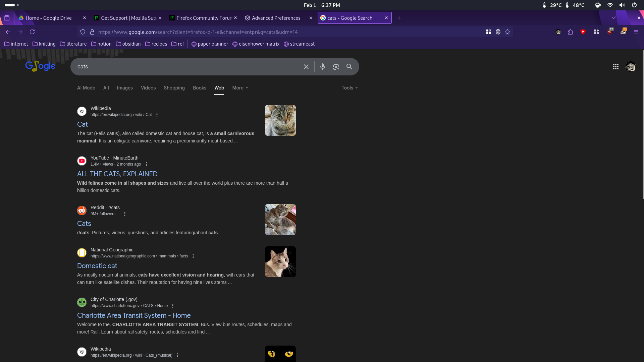Open the knitting bookmarks folder

point(44,44)
